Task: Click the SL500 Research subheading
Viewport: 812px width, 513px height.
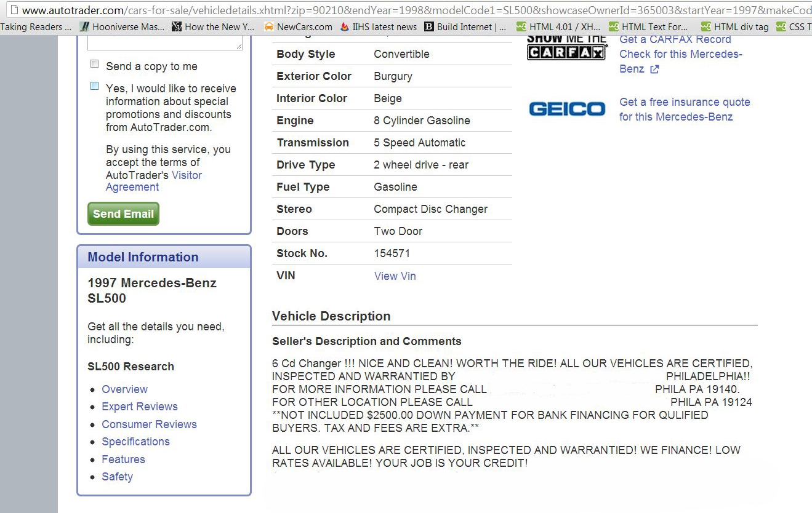Action: coord(131,367)
